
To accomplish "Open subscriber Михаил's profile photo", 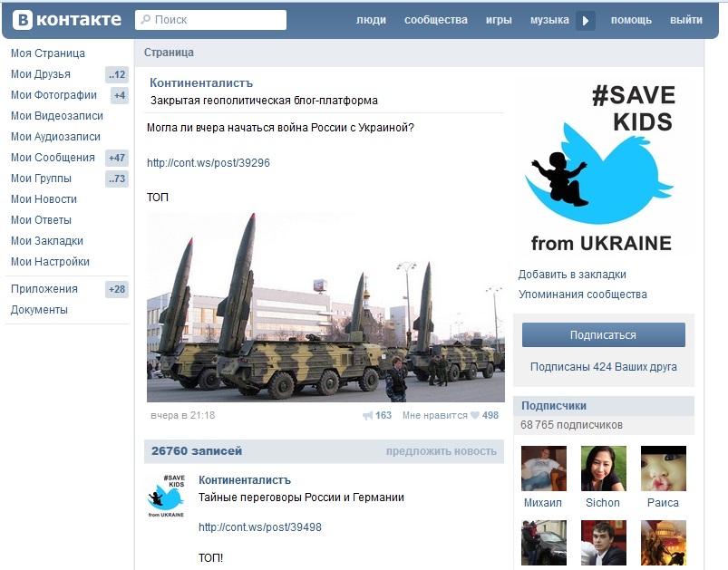I will [544, 469].
